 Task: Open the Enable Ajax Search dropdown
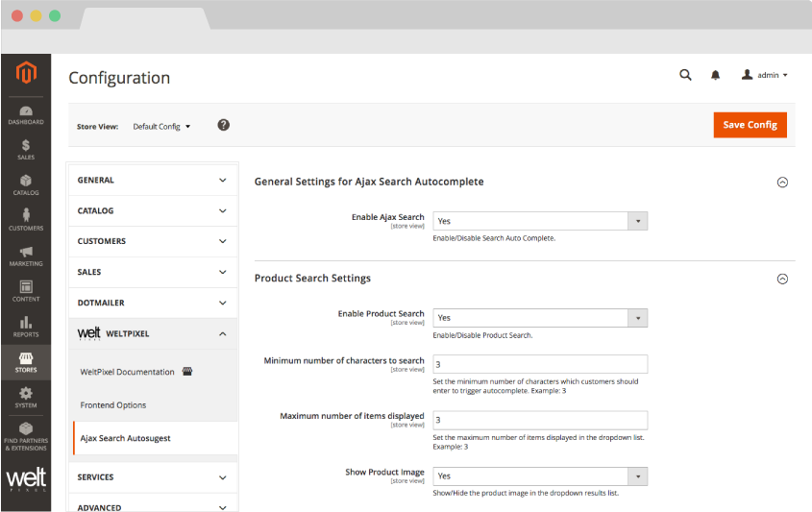coord(540,221)
